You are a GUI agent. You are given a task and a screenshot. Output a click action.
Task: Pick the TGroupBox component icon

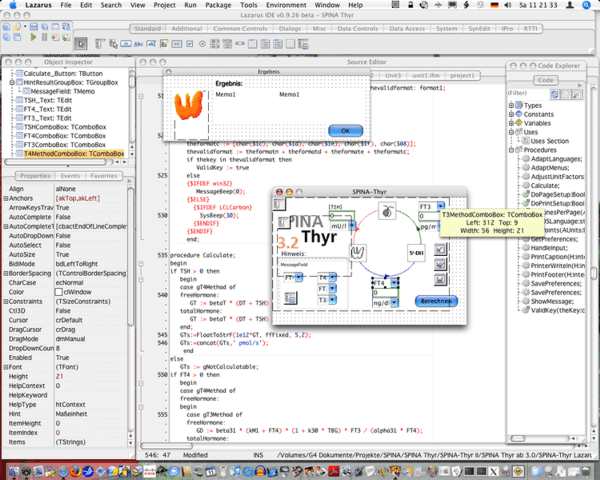253,44
